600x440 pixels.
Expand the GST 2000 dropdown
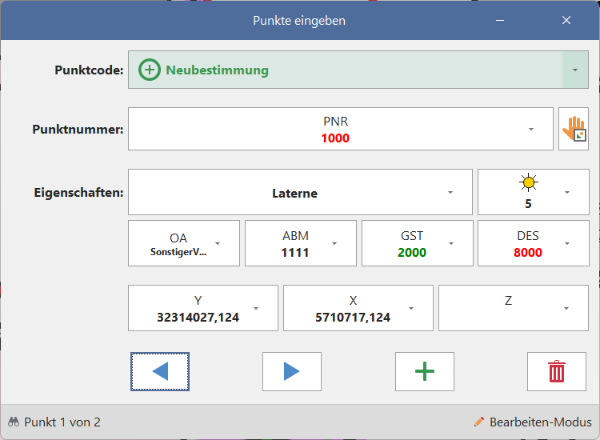click(x=452, y=244)
